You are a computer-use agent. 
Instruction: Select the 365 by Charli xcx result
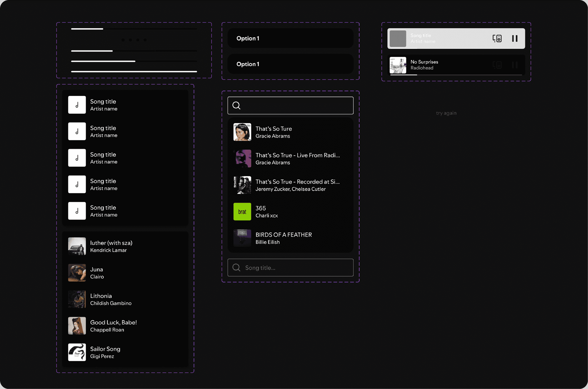[x=267, y=212]
